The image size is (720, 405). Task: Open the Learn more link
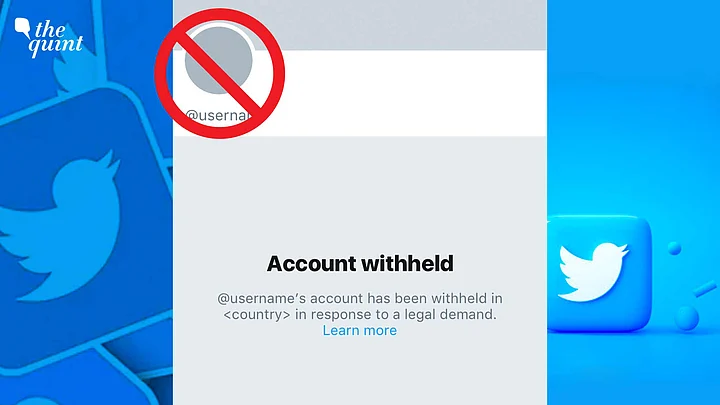[360, 330]
